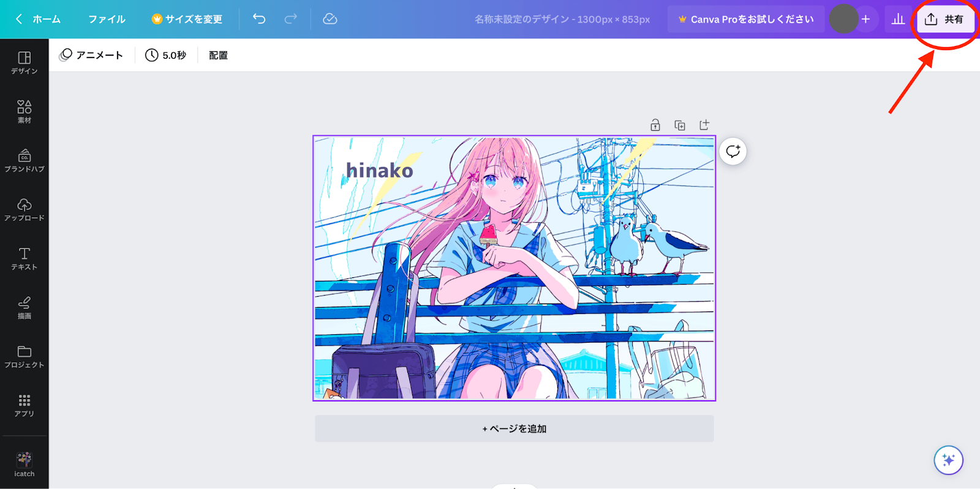Image resolution: width=980 pixels, height=489 pixels.
Task: Open the icatch app in sidebar
Action: (x=24, y=464)
